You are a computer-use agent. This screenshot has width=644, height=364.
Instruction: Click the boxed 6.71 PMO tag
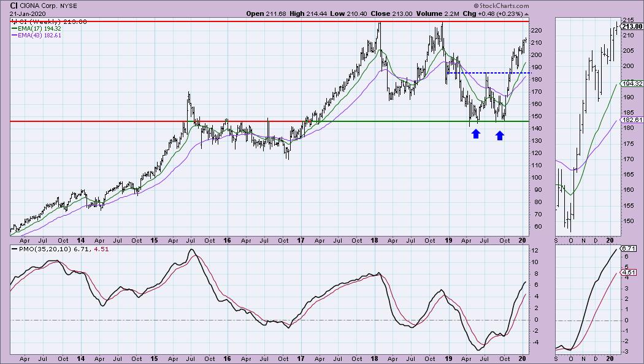(629, 249)
